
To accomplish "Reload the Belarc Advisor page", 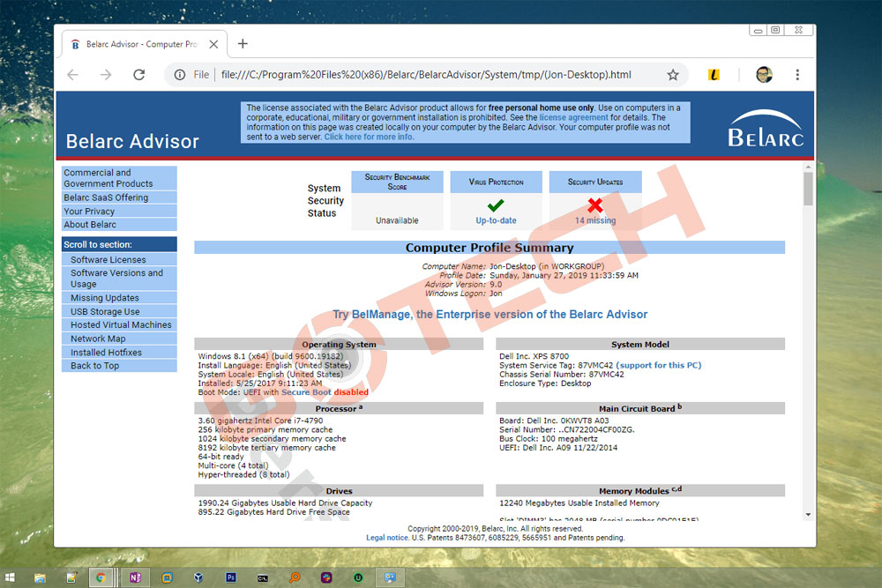I will point(138,75).
